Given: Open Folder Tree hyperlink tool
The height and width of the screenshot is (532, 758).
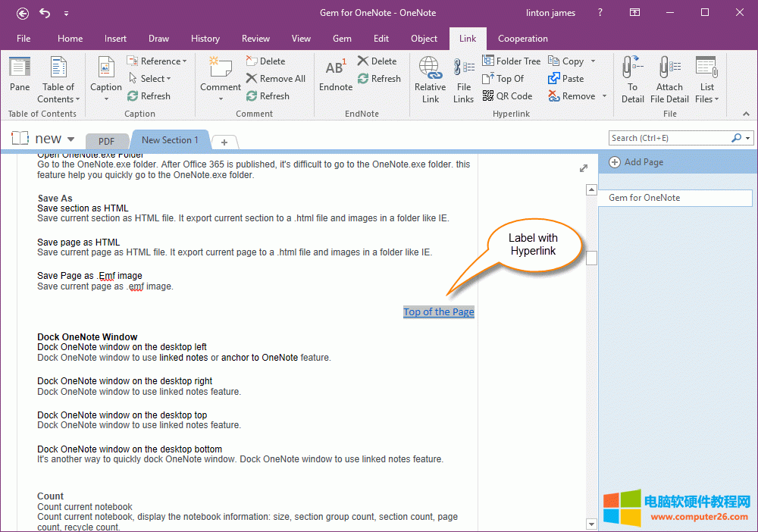Looking at the screenshot, I should 512,61.
